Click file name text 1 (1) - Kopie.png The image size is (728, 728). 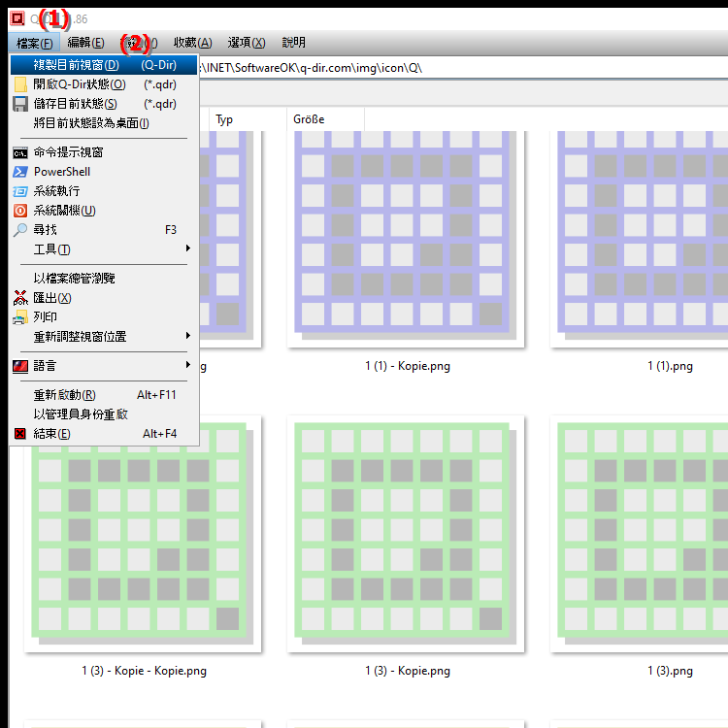[x=408, y=366]
